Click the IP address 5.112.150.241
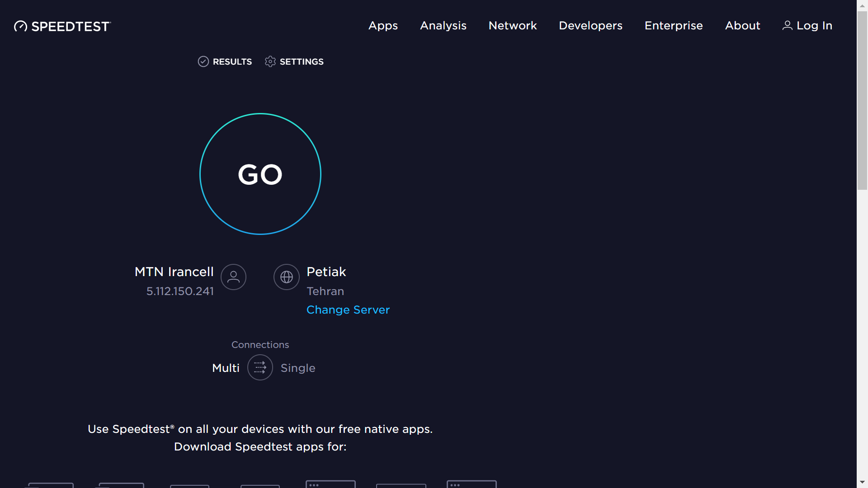This screenshot has width=868, height=488. coord(180,291)
